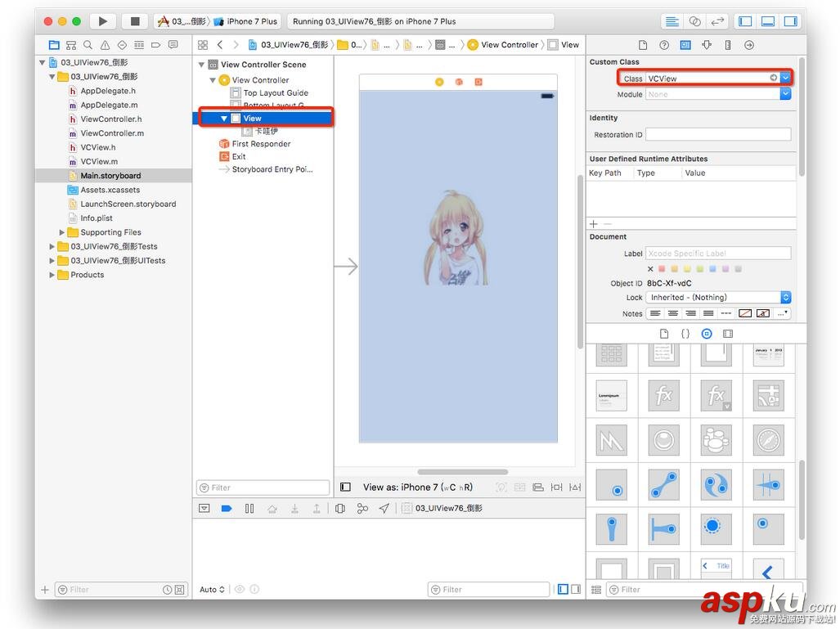Switch to the assistant editor
This screenshot has width=840, height=629.
coord(695,21)
